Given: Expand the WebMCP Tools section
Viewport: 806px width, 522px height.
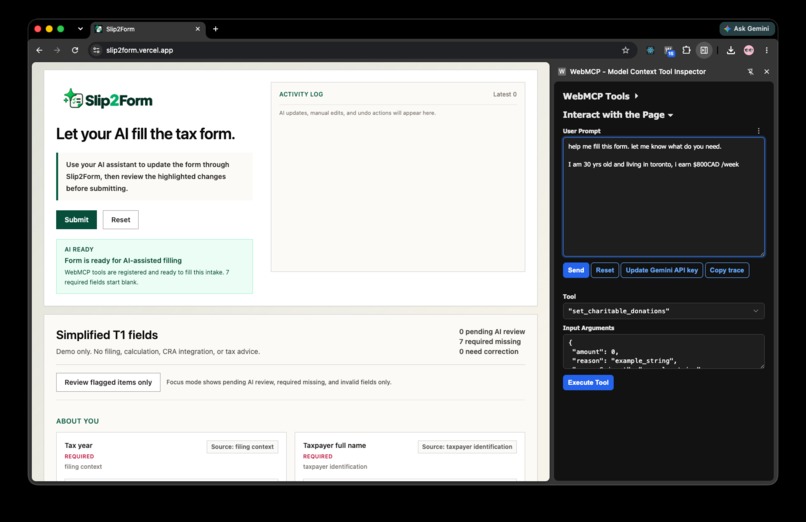Looking at the screenshot, I should pyautogui.click(x=600, y=96).
